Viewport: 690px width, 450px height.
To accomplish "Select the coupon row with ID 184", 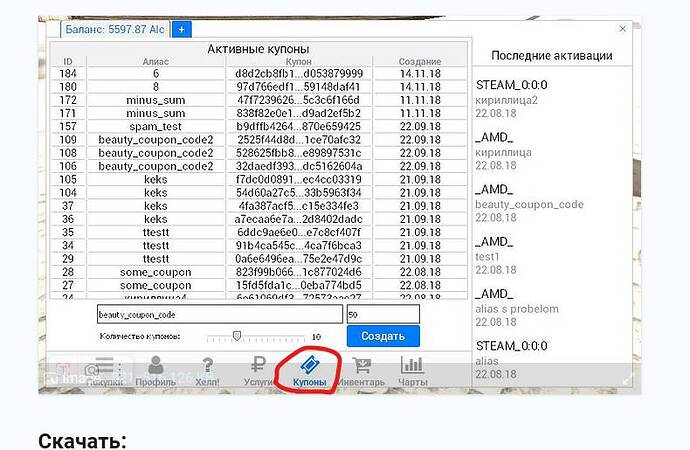I will click(155, 74).
